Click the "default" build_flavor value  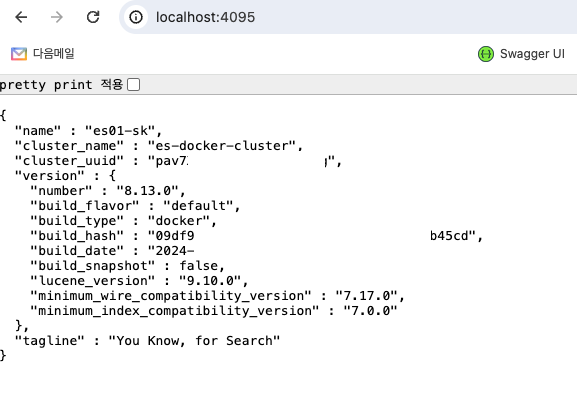tap(198, 206)
